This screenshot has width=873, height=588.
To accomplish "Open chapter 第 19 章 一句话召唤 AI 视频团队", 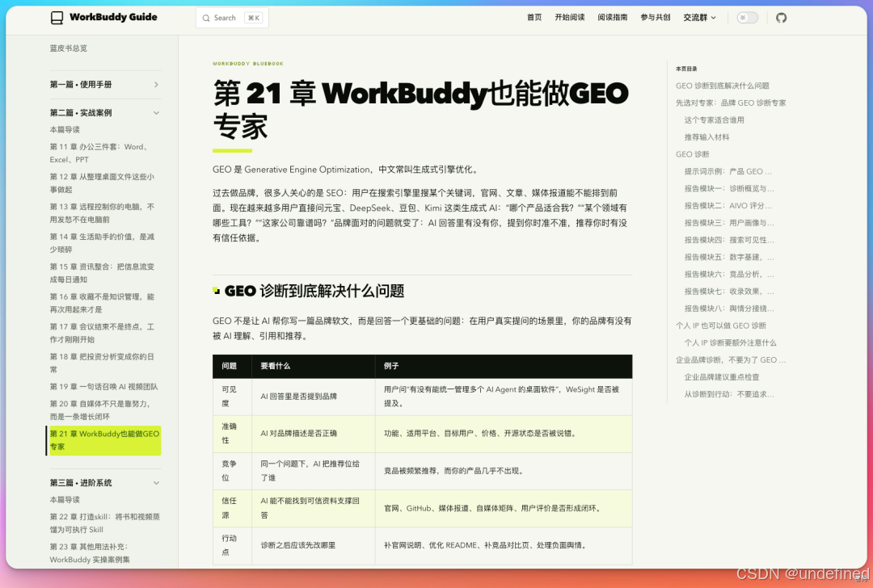I will click(103, 387).
